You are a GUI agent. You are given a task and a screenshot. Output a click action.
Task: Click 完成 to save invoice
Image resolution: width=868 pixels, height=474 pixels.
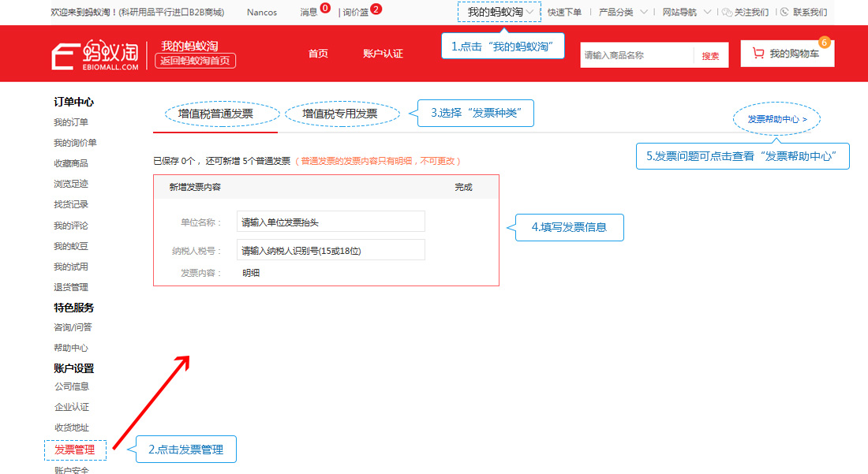463,187
